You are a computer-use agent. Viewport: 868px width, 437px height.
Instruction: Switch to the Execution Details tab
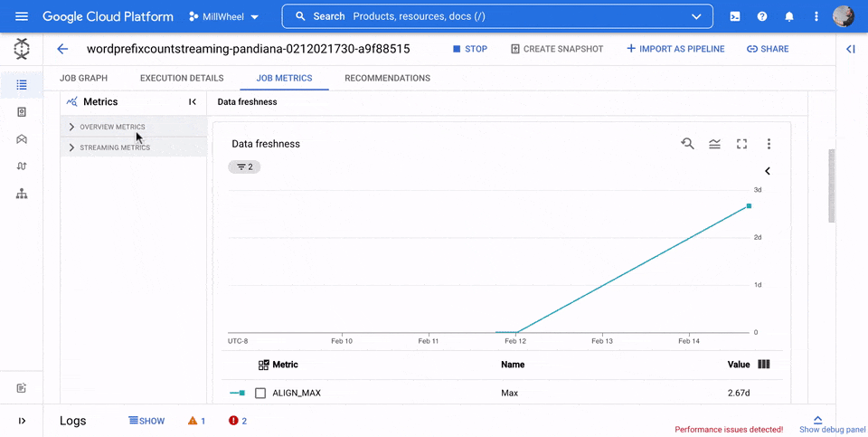182,78
